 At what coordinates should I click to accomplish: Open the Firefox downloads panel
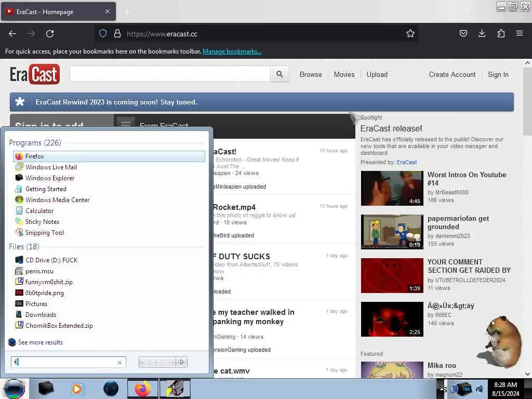[482, 33]
